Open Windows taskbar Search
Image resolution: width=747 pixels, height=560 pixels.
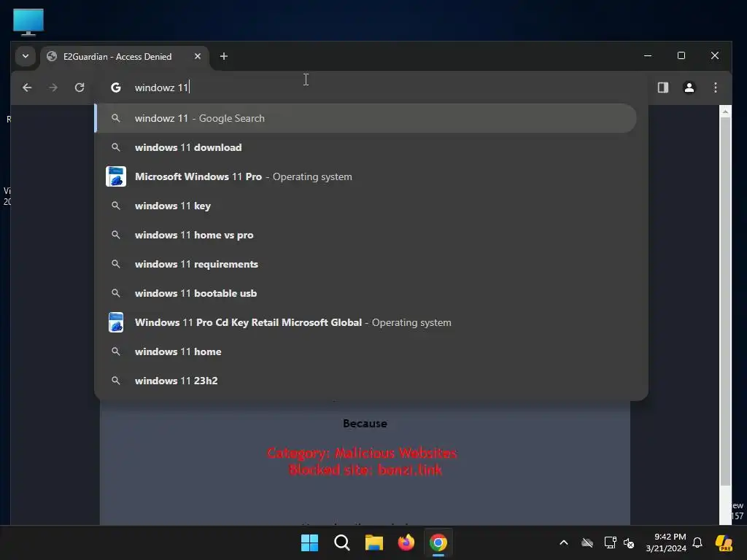(341, 542)
